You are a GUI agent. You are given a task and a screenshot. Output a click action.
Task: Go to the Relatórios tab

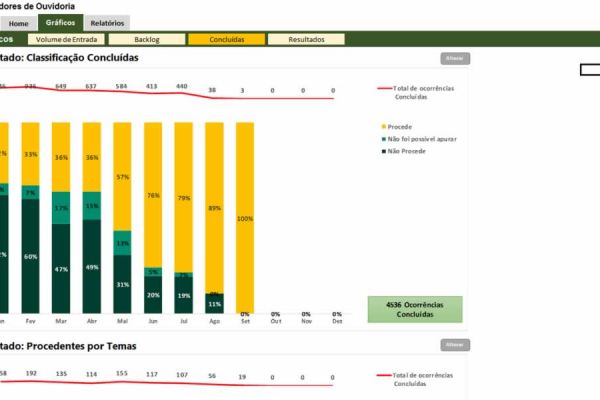click(x=106, y=22)
